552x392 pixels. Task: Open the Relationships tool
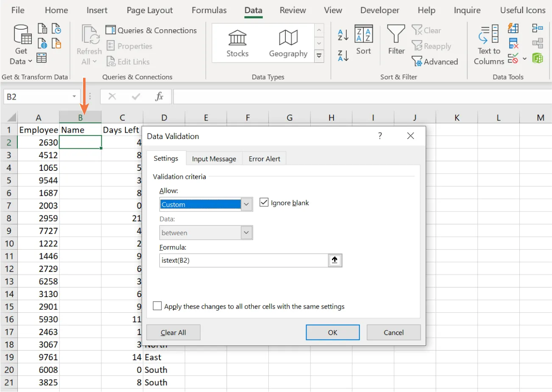(x=538, y=43)
